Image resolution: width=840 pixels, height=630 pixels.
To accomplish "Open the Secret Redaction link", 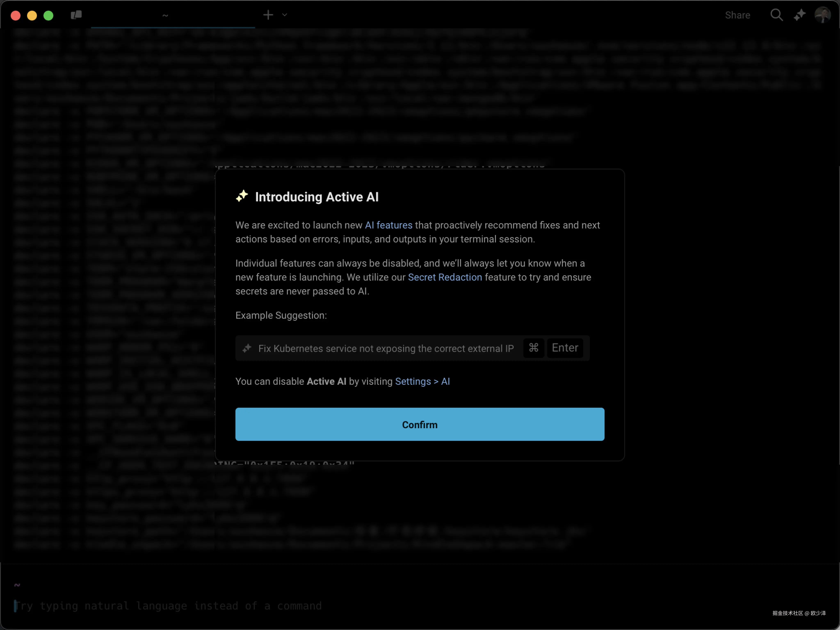I will click(445, 277).
